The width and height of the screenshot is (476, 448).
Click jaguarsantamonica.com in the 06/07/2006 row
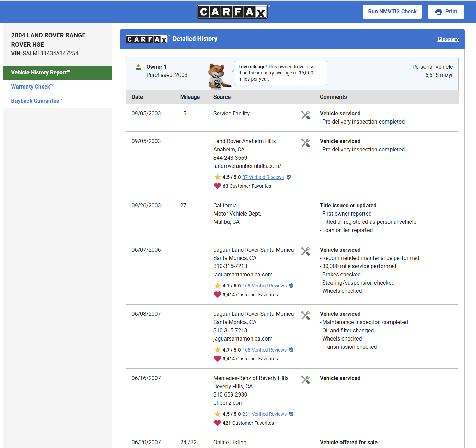(x=243, y=275)
